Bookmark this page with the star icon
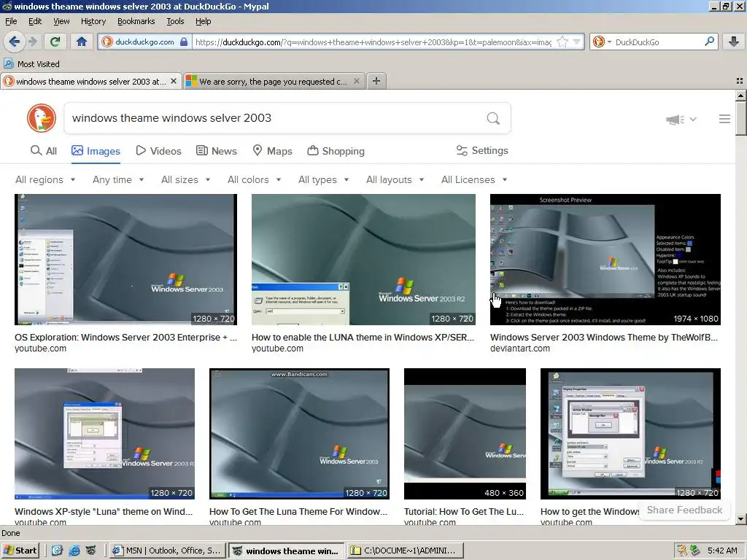747x560 pixels. click(x=562, y=42)
